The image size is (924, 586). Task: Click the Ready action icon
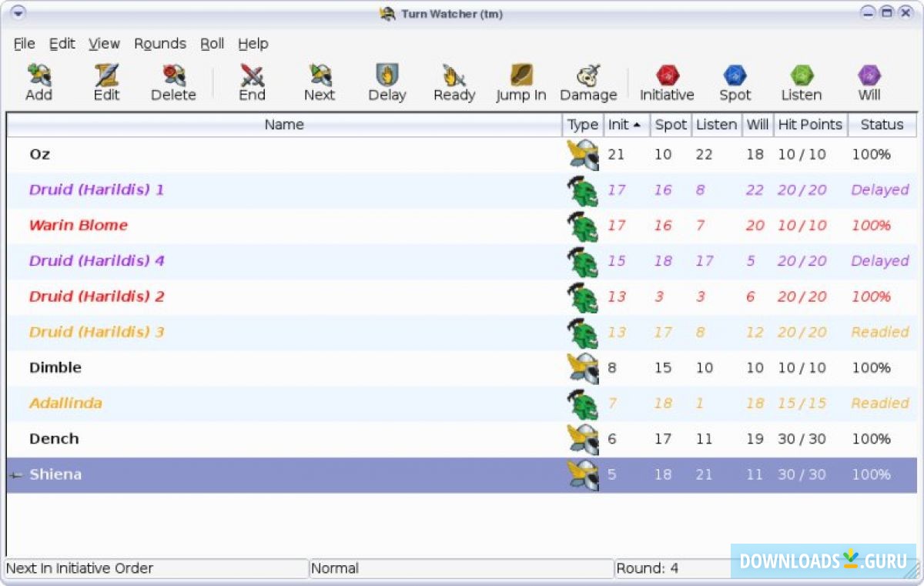[454, 75]
